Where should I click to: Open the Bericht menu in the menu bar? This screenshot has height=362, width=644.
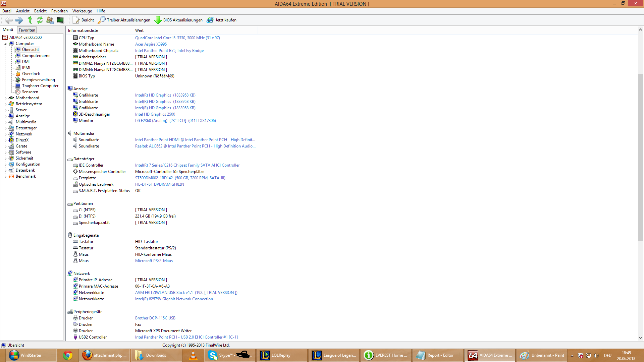point(40,11)
